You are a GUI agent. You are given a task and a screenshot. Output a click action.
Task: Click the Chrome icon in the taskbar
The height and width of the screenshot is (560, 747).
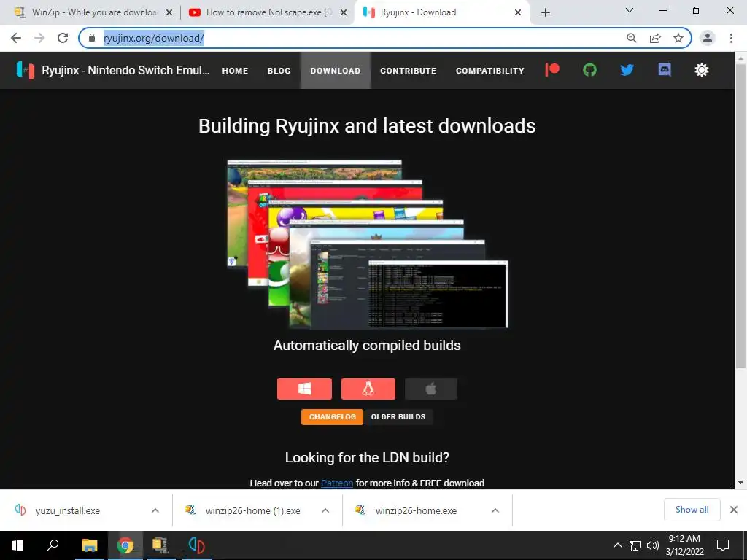click(x=125, y=545)
